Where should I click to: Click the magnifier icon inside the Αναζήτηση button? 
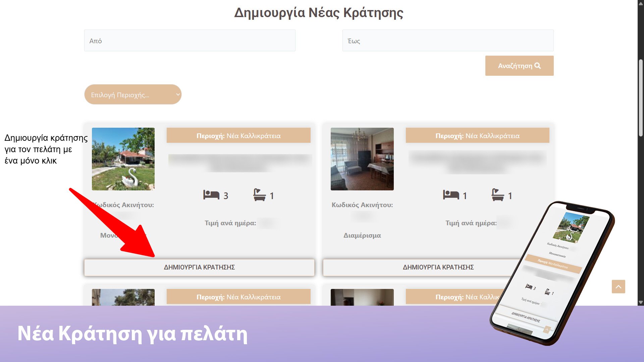[538, 66]
